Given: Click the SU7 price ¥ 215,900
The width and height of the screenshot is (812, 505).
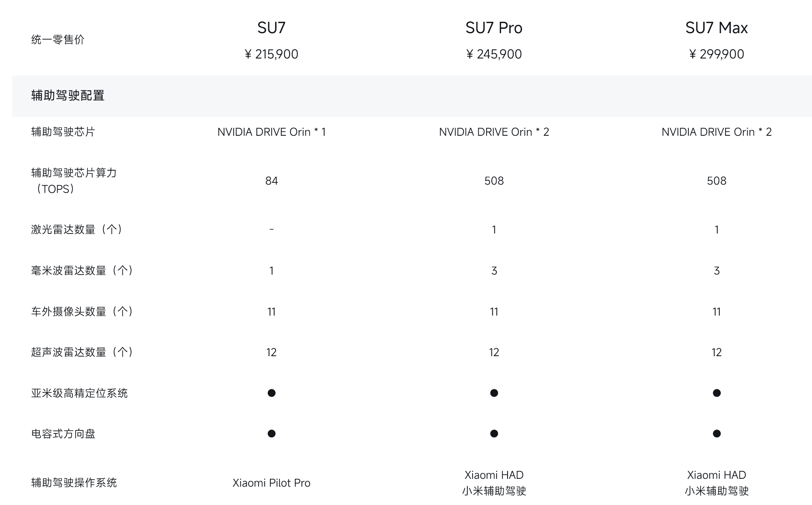Looking at the screenshot, I should [x=271, y=54].
